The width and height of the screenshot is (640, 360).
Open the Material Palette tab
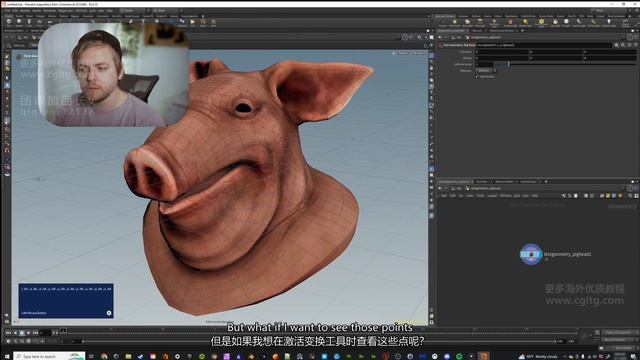504,182
